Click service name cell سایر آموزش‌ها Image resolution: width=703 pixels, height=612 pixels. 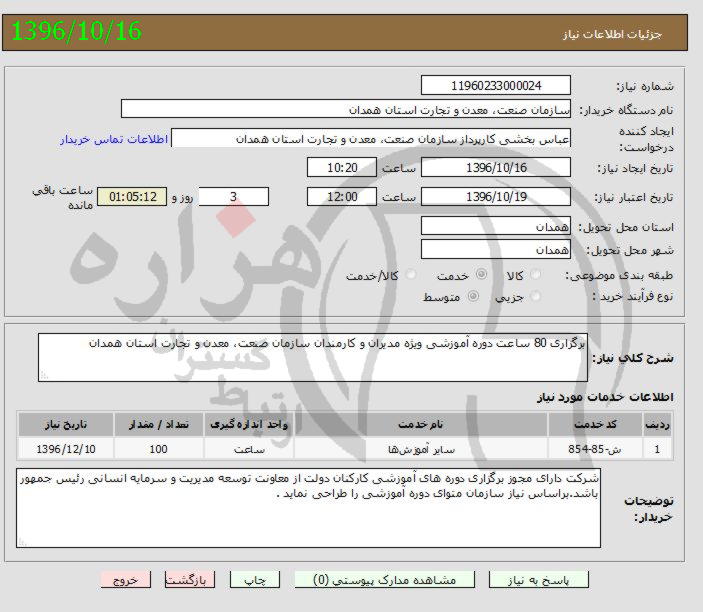click(x=421, y=449)
